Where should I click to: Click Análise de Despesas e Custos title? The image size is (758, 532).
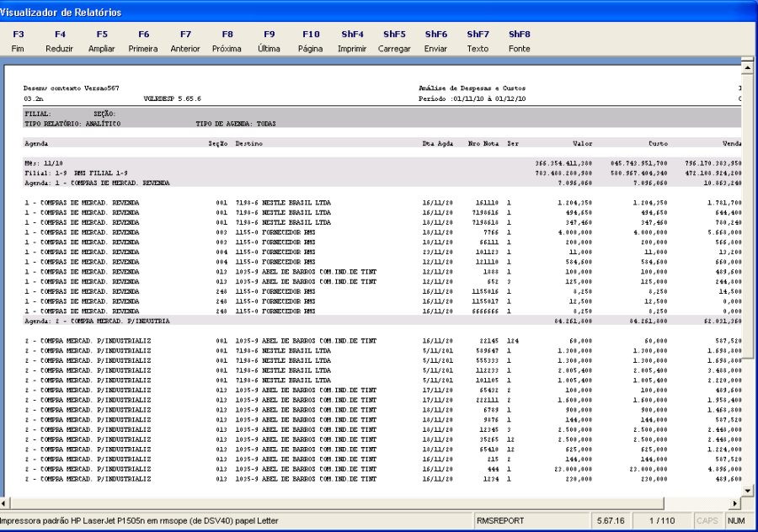[x=472, y=88]
